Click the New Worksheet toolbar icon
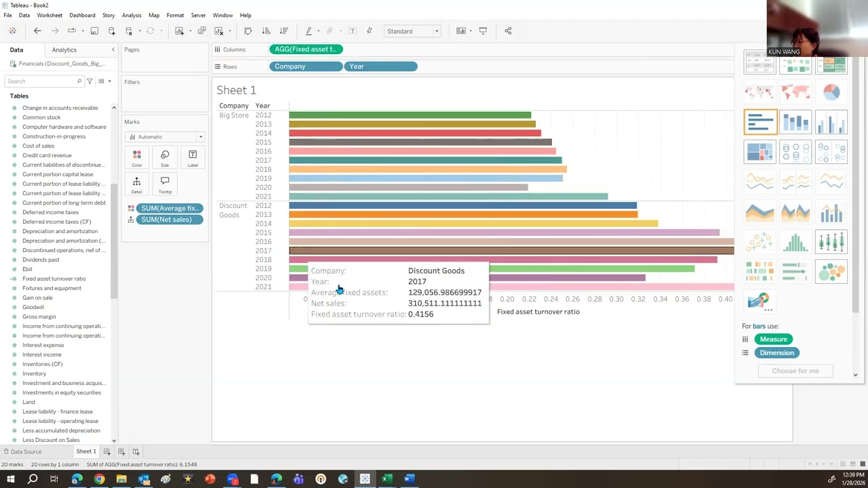 click(179, 30)
